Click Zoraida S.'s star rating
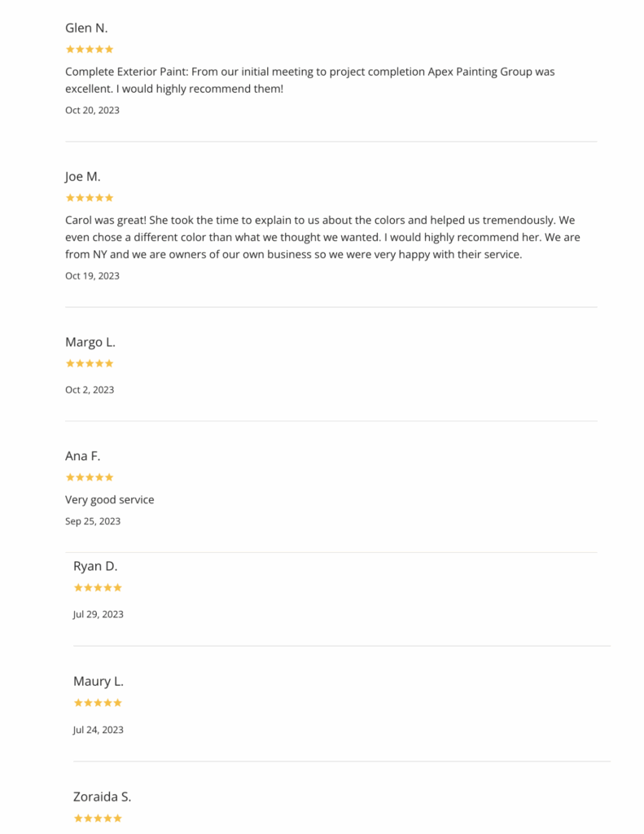 98,818
